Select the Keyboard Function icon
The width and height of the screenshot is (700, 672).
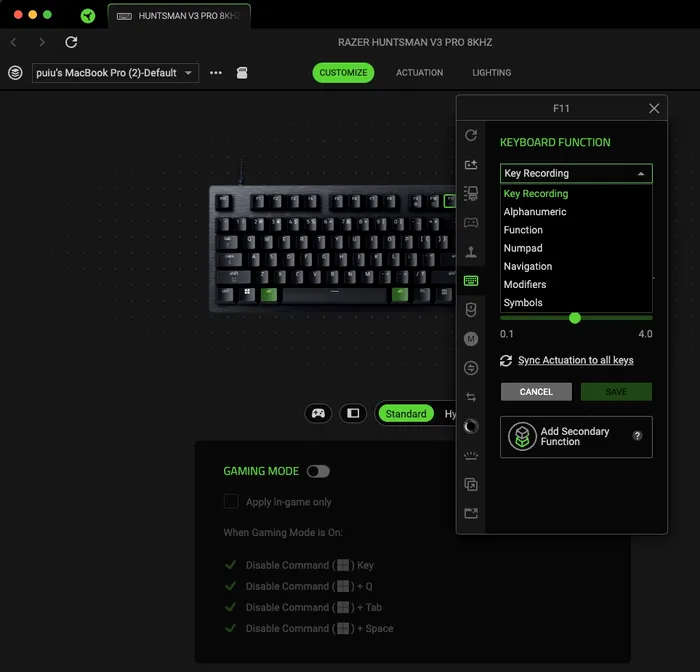click(471, 280)
